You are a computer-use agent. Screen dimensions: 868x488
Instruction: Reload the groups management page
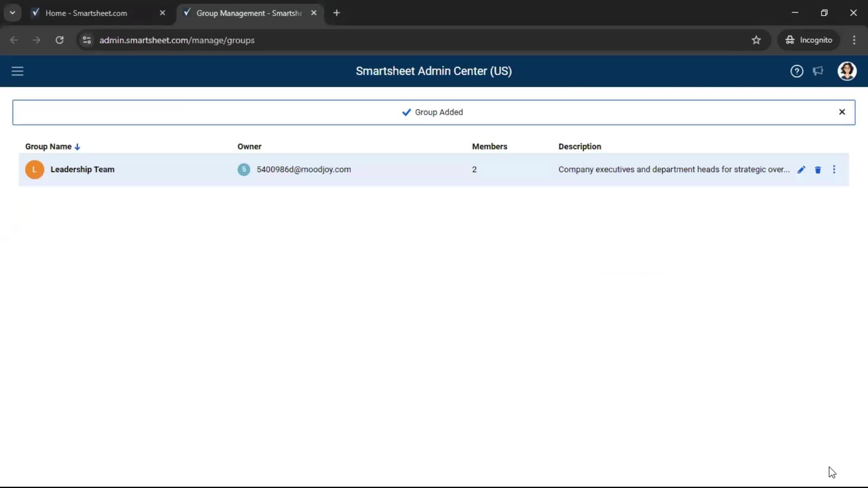pos(59,40)
